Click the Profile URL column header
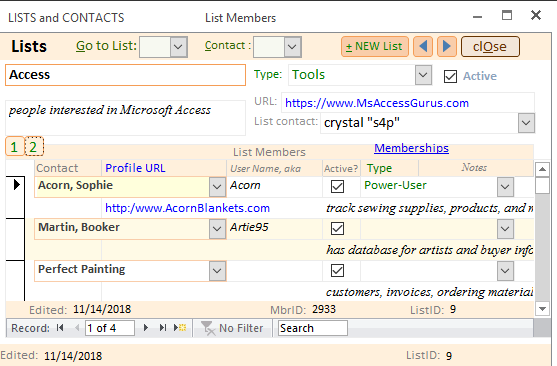This screenshot has height=366, width=557. (x=135, y=168)
